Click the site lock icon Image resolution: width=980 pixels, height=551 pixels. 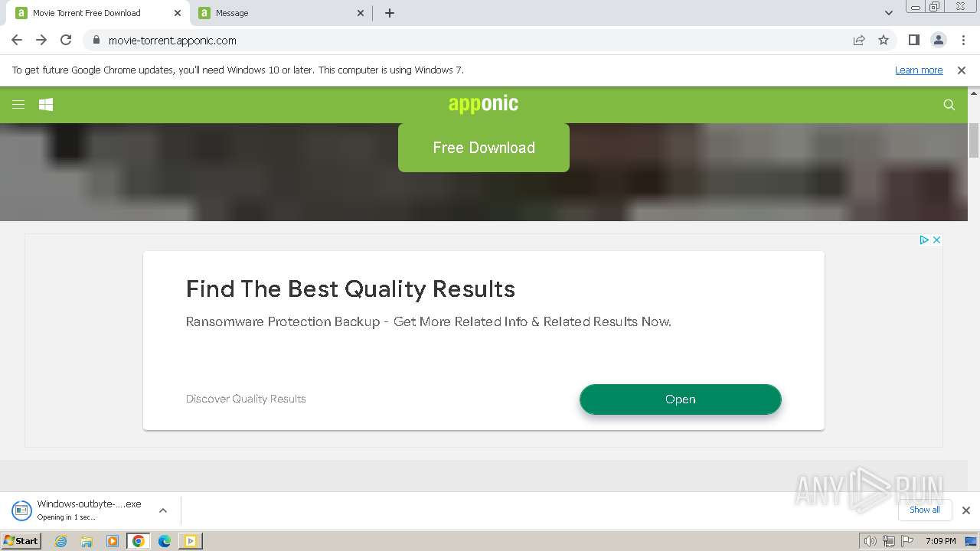point(96,40)
